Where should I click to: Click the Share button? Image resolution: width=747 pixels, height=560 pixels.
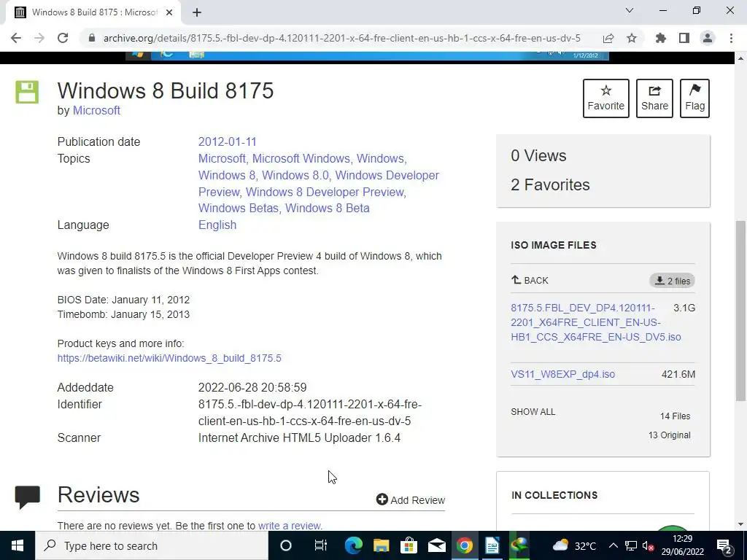pyautogui.click(x=654, y=98)
